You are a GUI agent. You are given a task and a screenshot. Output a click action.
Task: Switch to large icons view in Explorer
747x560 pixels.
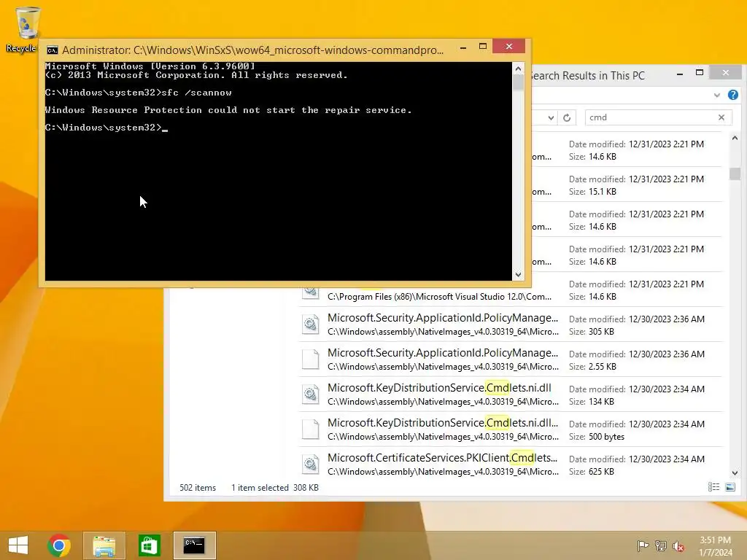729,486
